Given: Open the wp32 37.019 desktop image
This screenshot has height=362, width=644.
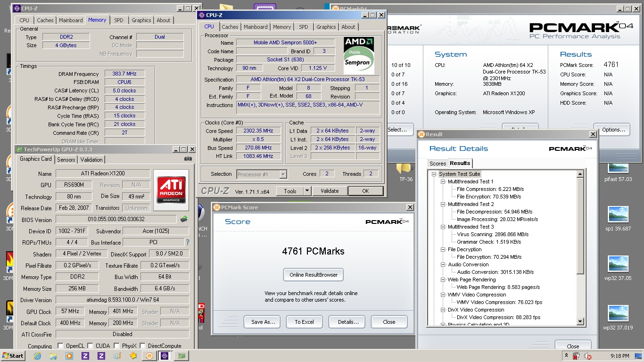Looking at the screenshot, I should (618, 318).
